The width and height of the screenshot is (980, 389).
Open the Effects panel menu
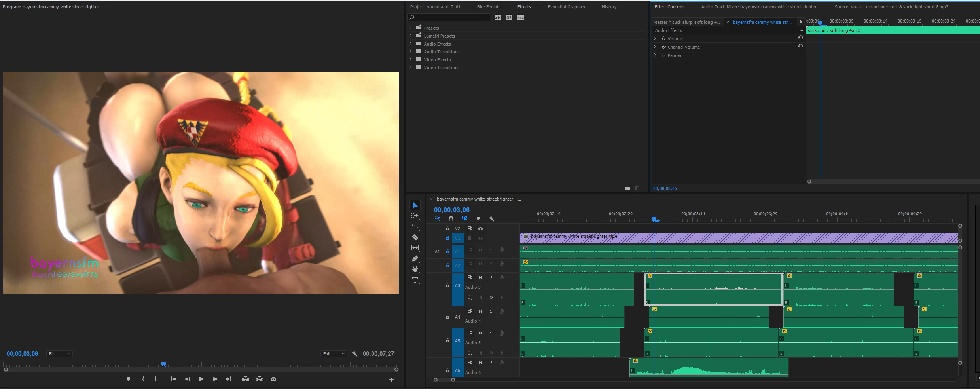click(537, 7)
